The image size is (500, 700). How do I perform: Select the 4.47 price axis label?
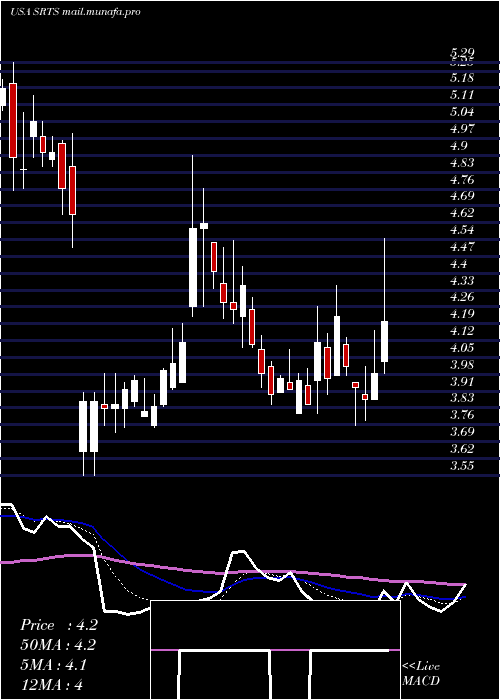click(x=462, y=247)
